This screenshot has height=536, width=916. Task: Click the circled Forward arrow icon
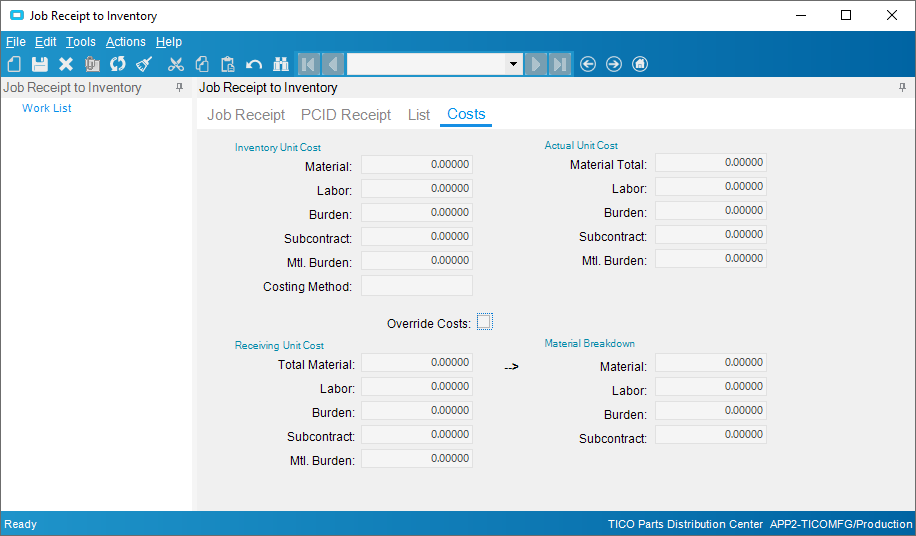(x=614, y=64)
